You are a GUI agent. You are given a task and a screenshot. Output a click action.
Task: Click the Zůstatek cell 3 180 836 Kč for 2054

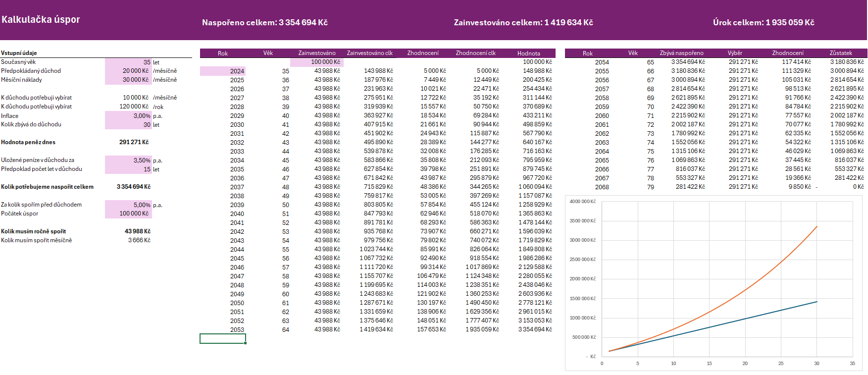[x=847, y=62]
